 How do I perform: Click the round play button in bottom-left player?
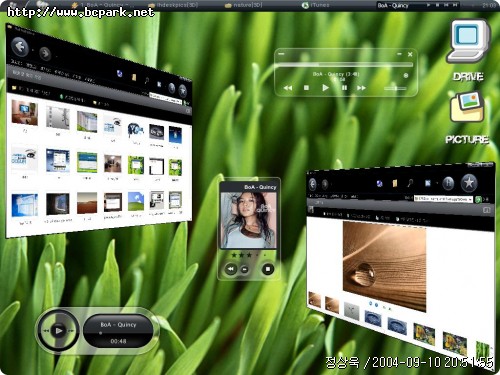tap(59, 331)
